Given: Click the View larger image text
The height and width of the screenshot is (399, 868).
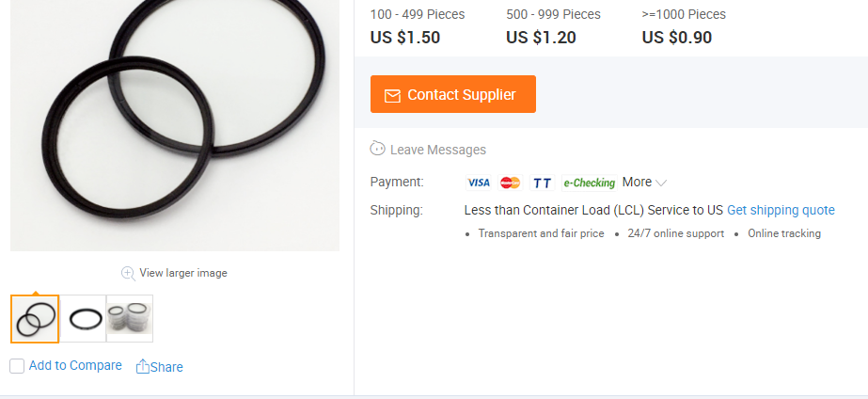Looking at the screenshot, I should pyautogui.click(x=183, y=273).
